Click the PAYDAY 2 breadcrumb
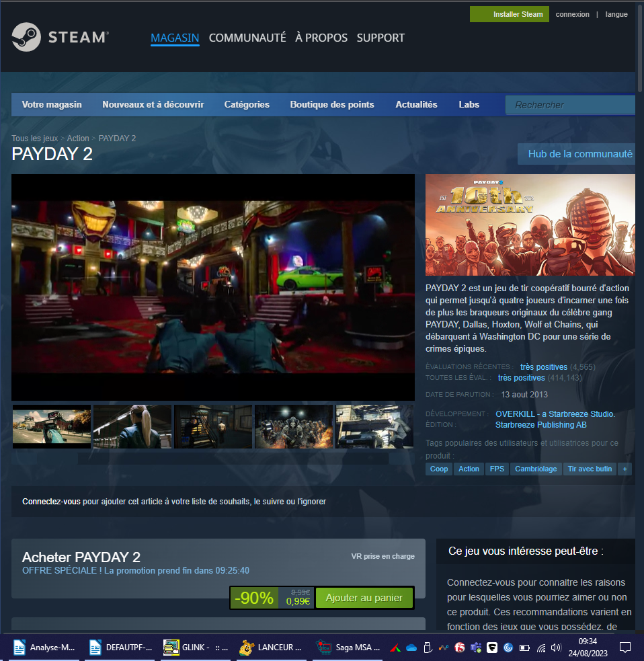 point(117,139)
